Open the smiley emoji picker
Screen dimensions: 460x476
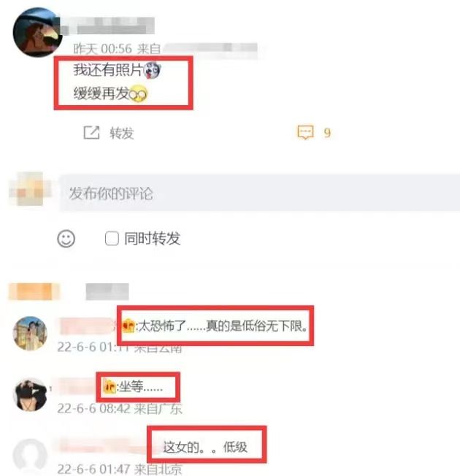(66, 239)
